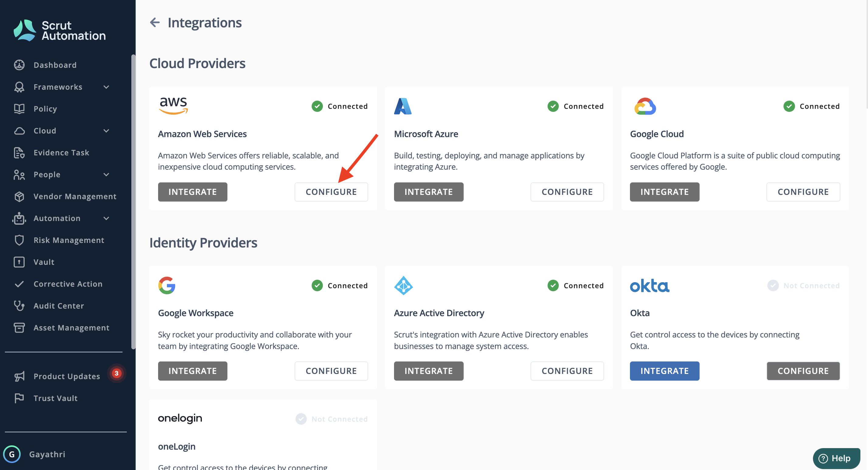This screenshot has width=868, height=470.
Task: Expand the Cloud menu chevron
Action: tap(106, 131)
